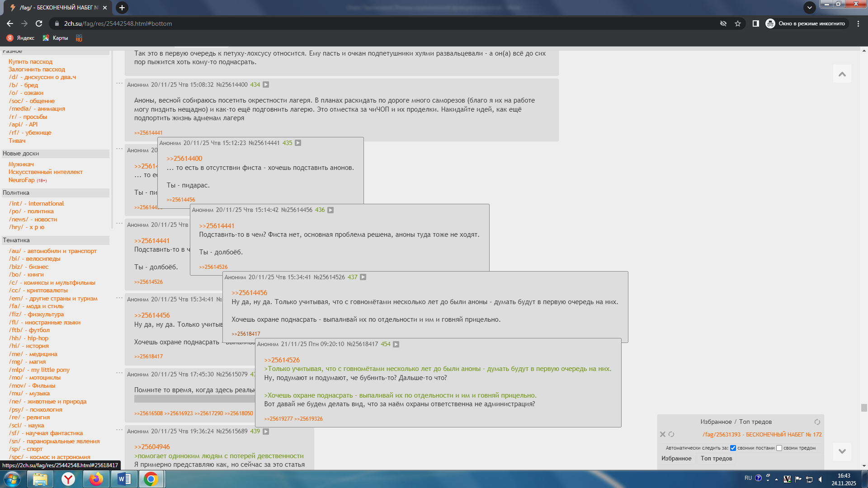Viewport: 868px width, 488px height.
Task: Click scroll-to-top arrow button on page
Action: [x=842, y=74]
